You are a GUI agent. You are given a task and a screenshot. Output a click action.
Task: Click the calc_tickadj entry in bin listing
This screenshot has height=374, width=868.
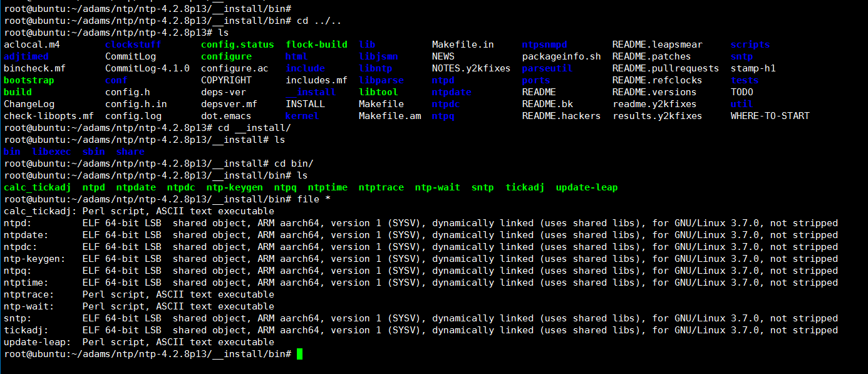coord(37,187)
